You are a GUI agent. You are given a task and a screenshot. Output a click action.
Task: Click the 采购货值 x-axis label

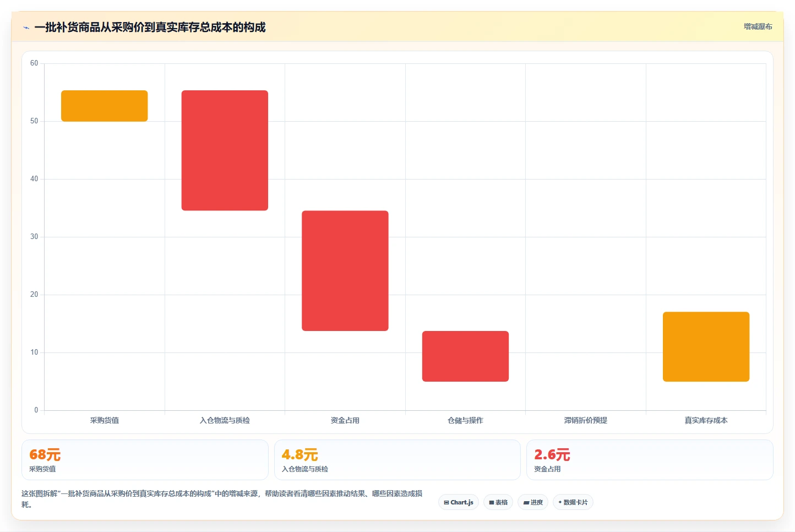tap(105, 420)
